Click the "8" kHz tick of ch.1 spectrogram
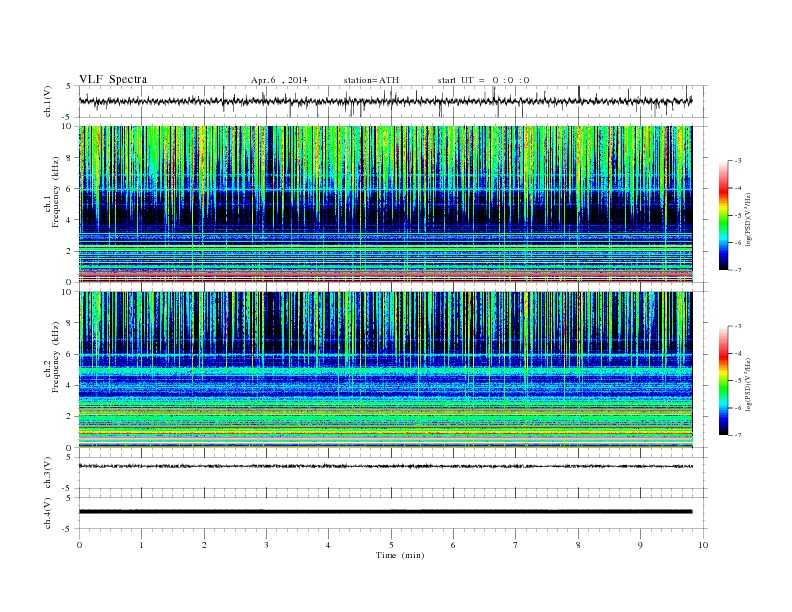 point(70,158)
